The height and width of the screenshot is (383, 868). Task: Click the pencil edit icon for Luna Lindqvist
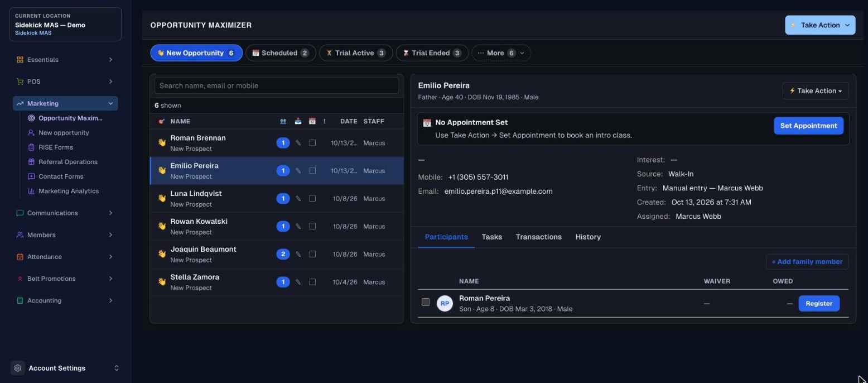tap(298, 199)
